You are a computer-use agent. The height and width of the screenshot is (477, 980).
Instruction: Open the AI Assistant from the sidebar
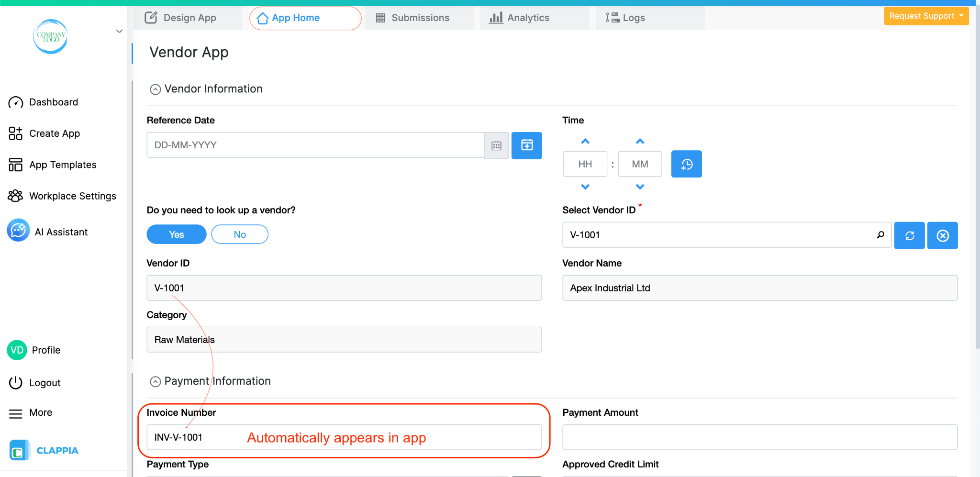point(61,231)
